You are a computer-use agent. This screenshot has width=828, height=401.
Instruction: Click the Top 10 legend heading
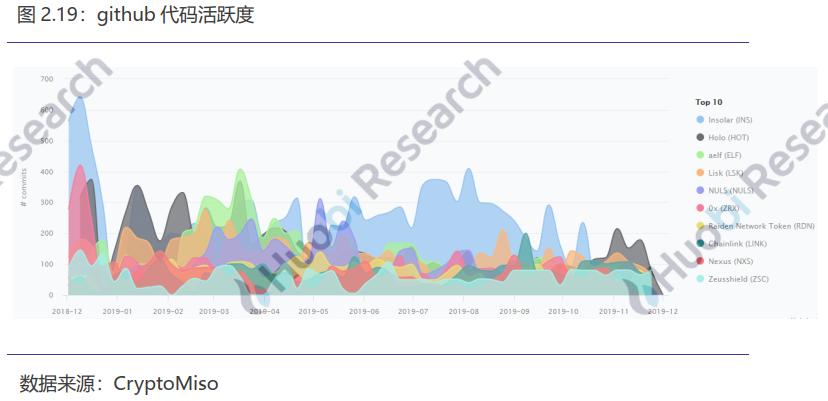point(709,102)
